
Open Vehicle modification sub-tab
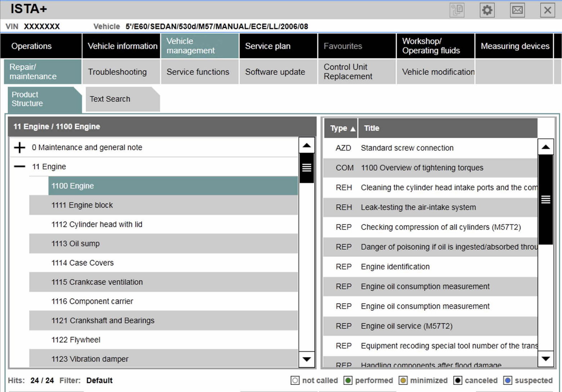click(436, 72)
